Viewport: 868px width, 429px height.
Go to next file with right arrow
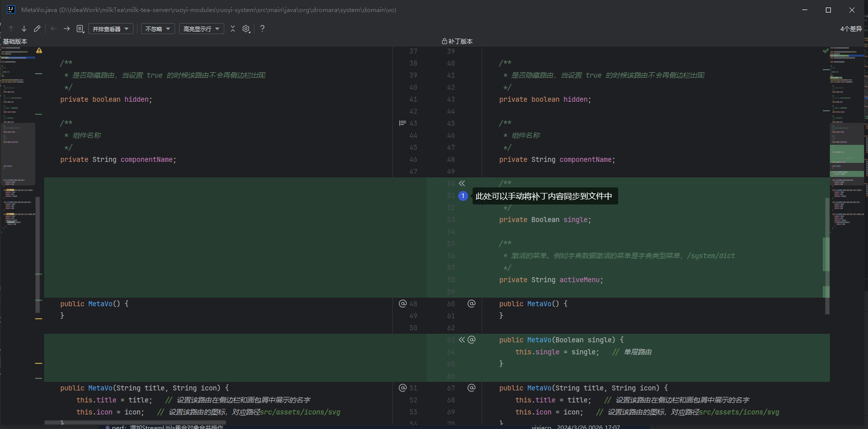point(67,29)
